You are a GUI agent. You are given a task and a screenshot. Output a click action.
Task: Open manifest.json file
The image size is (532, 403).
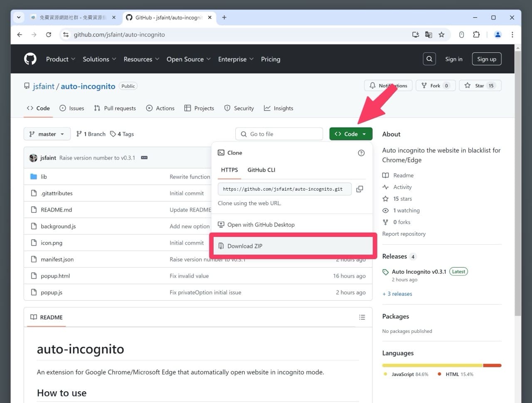(x=57, y=259)
